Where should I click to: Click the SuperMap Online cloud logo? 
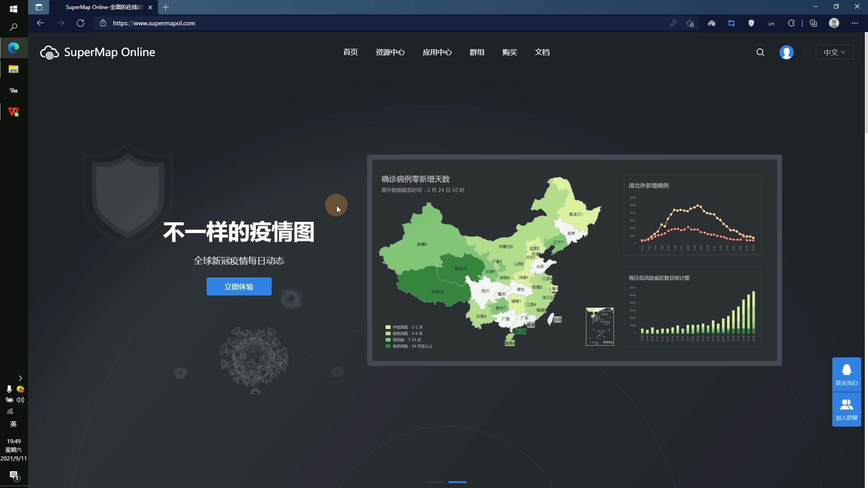coord(49,52)
